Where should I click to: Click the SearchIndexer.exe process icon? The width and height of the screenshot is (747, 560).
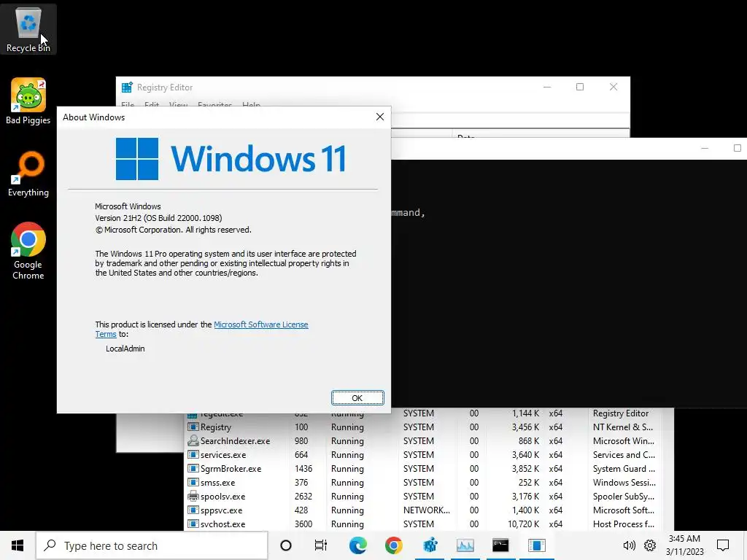193,441
